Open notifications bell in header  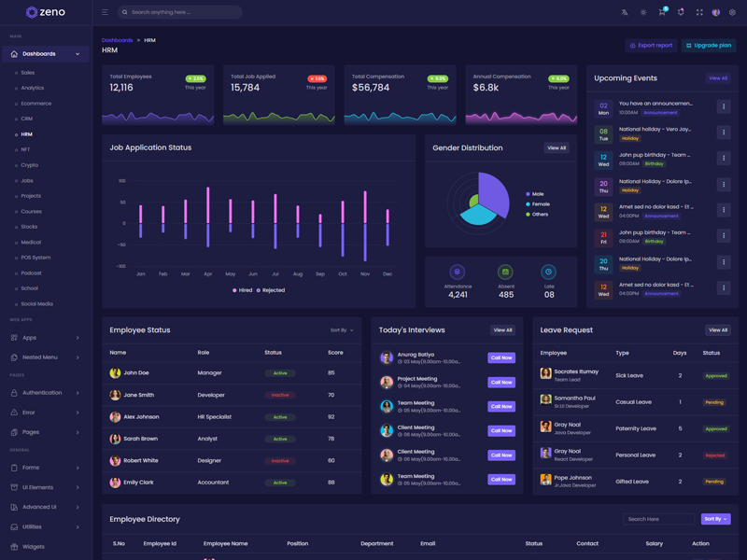click(x=681, y=12)
